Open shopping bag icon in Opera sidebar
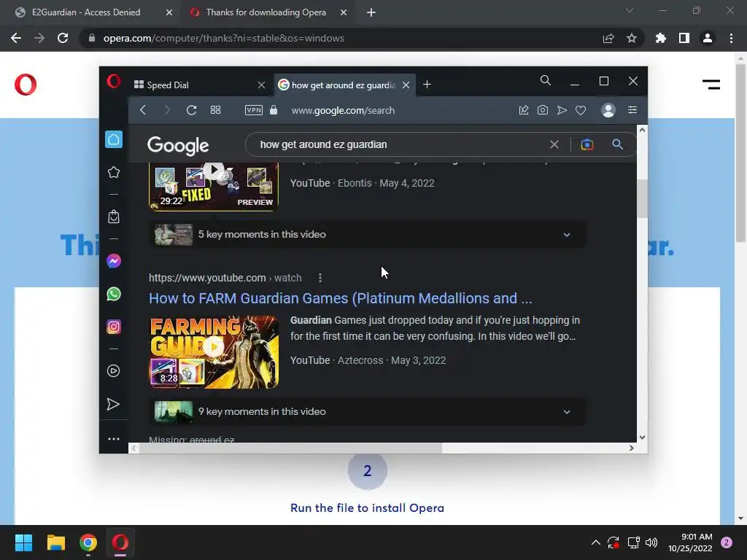Image resolution: width=747 pixels, height=560 pixels. pyautogui.click(x=113, y=217)
